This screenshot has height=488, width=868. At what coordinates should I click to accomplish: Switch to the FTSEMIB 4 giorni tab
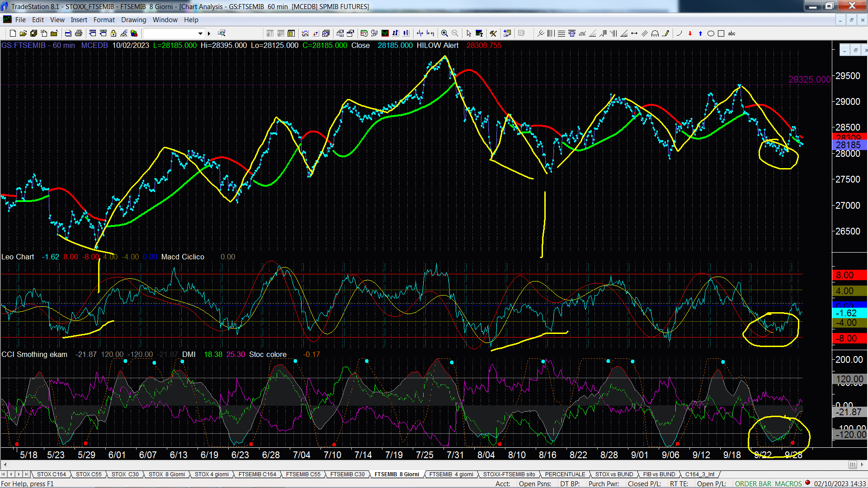(451, 474)
